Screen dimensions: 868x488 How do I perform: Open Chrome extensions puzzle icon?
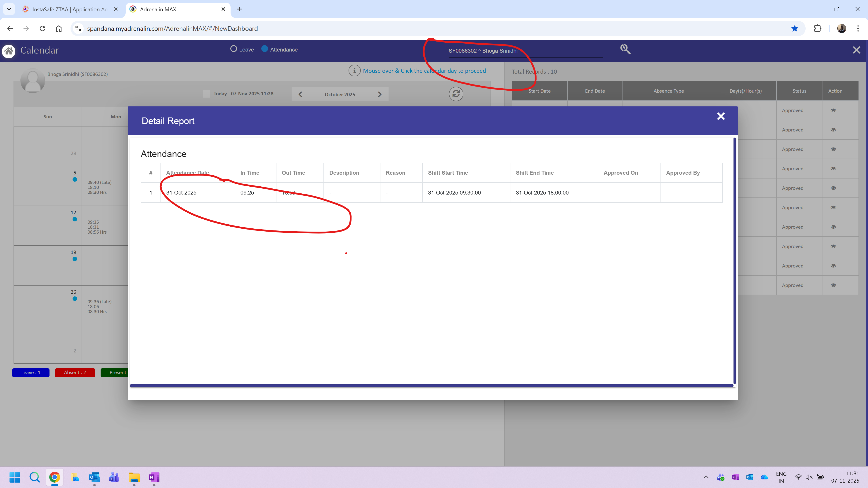(817, 29)
